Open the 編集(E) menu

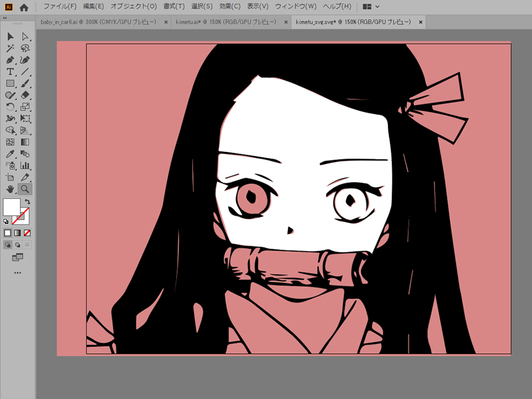point(94,7)
